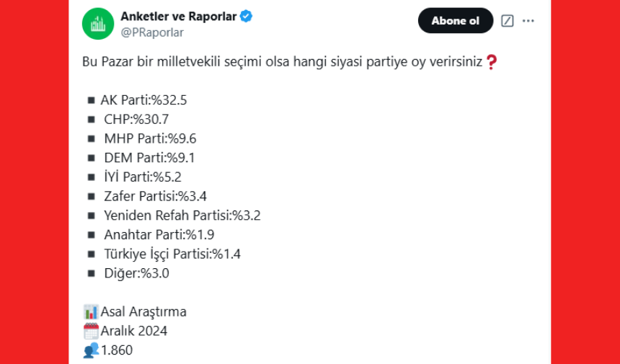Click the İYİ Parti:%5.2 text
The image size is (620, 364).
pos(143,177)
